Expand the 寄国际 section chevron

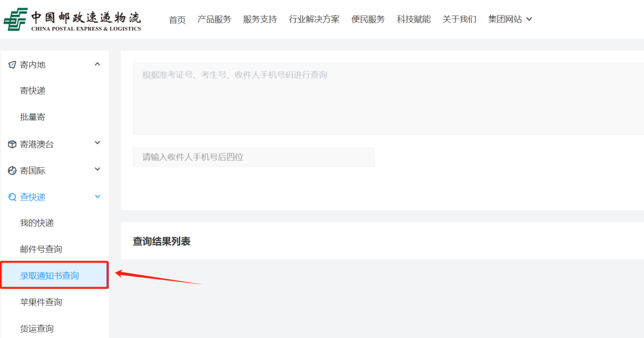[97, 170]
